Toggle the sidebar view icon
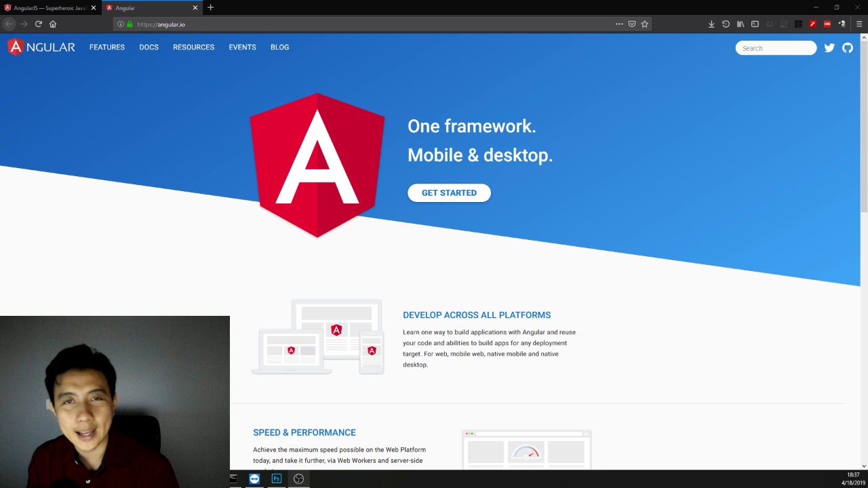This screenshot has width=868, height=488. coord(755,24)
